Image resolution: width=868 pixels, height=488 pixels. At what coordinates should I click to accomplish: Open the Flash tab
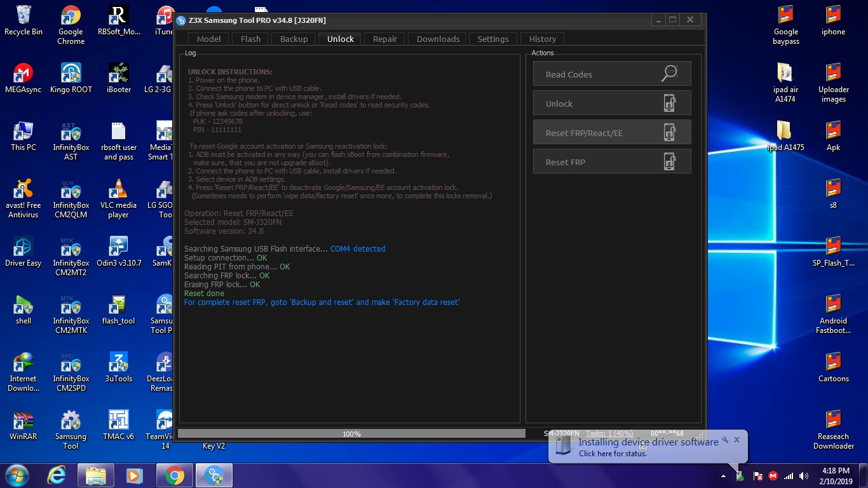tap(250, 39)
